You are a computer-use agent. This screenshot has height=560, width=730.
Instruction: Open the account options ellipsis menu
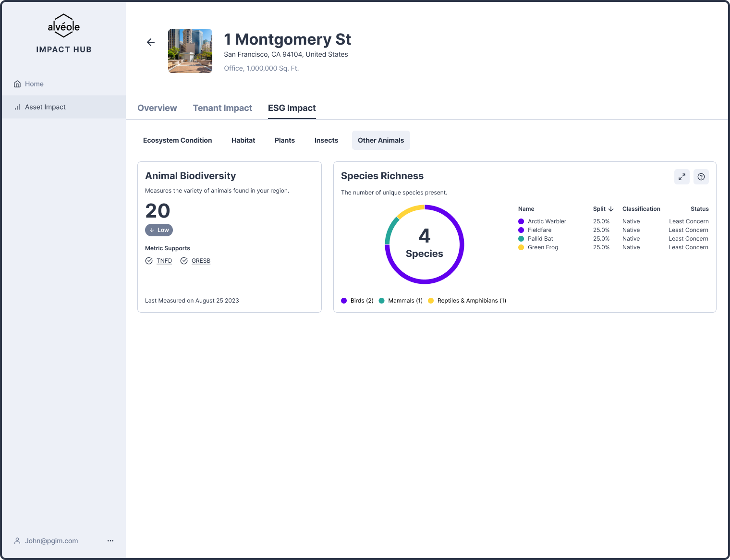pyautogui.click(x=110, y=541)
